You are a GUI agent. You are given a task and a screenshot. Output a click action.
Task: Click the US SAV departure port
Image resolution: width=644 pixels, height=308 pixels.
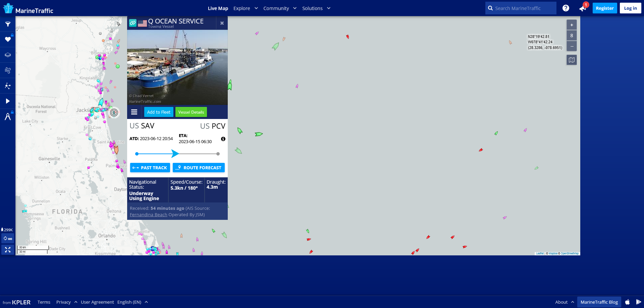[142, 126]
